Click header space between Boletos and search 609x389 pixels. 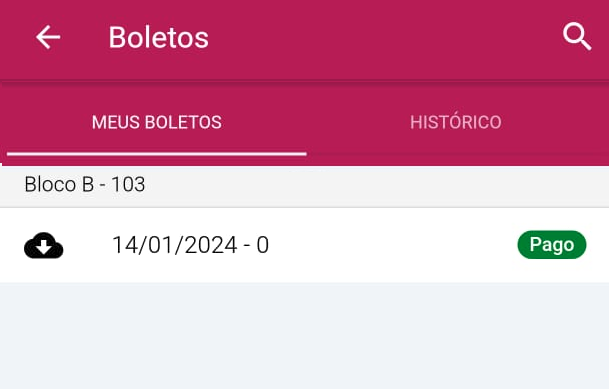385,38
